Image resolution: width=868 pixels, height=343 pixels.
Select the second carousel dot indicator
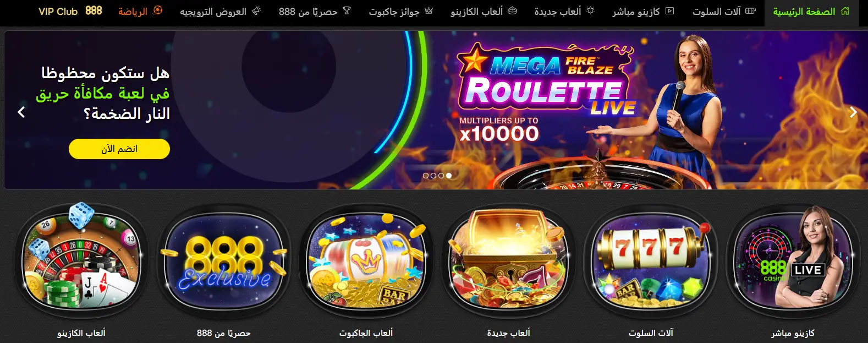(433, 176)
